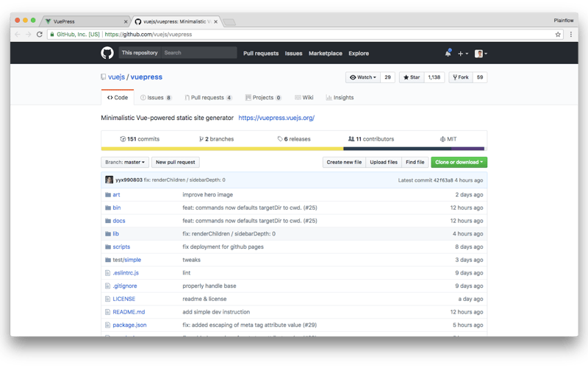The height and width of the screenshot is (368, 588).
Task: Click the package.json file icon
Action: tap(107, 325)
